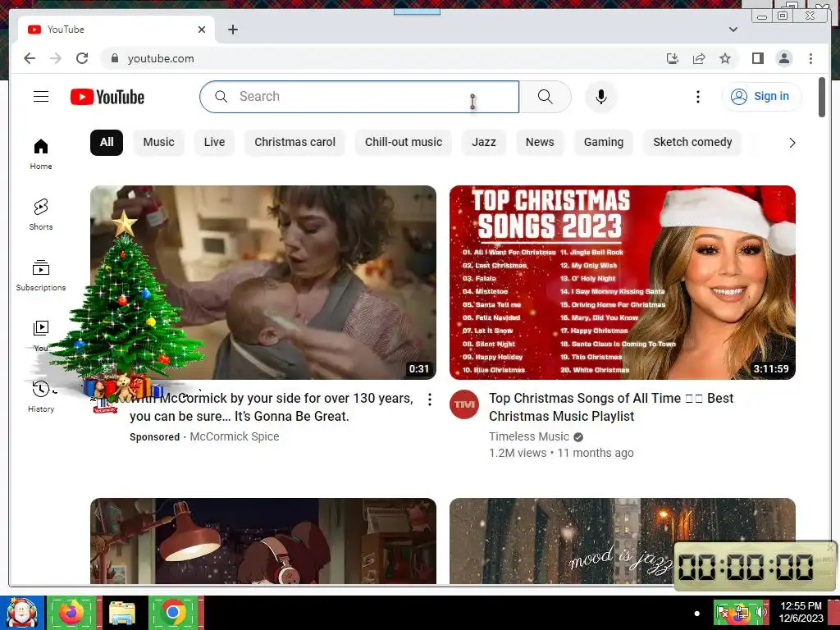The image size is (840, 630).
Task: Select the Jazz chip
Action: coord(484,143)
